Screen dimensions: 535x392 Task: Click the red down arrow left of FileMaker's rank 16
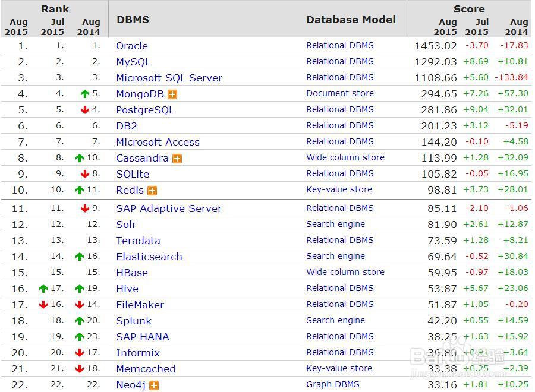(43, 305)
